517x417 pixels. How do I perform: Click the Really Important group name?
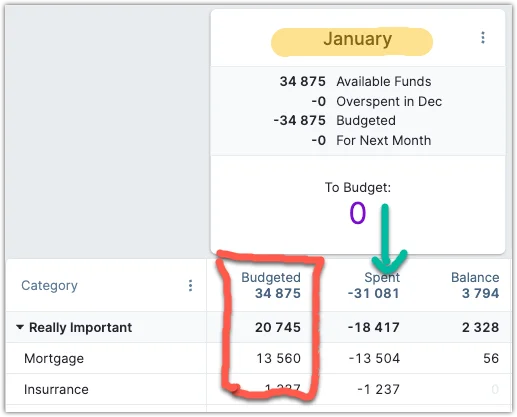[x=80, y=327]
